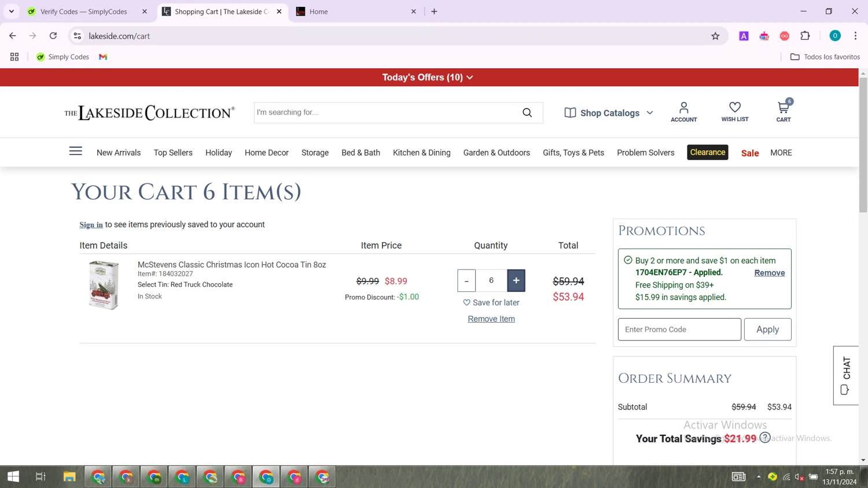Save cocoa tin for later
The height and width of the screenshot is (488, 868).
click(x=491, y=302)
